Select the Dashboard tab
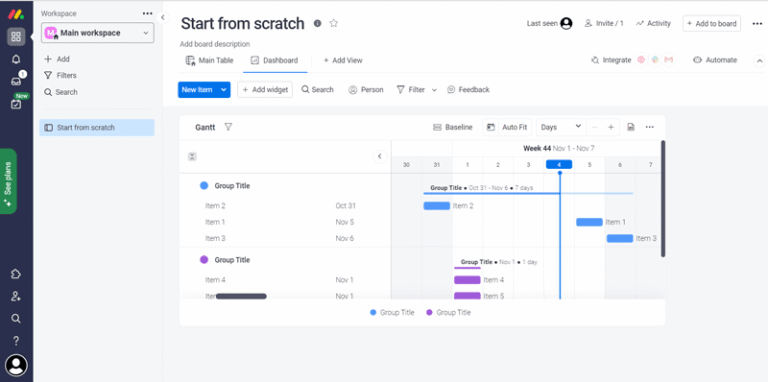This screenshot has width=768, height=382. (274, 60)
